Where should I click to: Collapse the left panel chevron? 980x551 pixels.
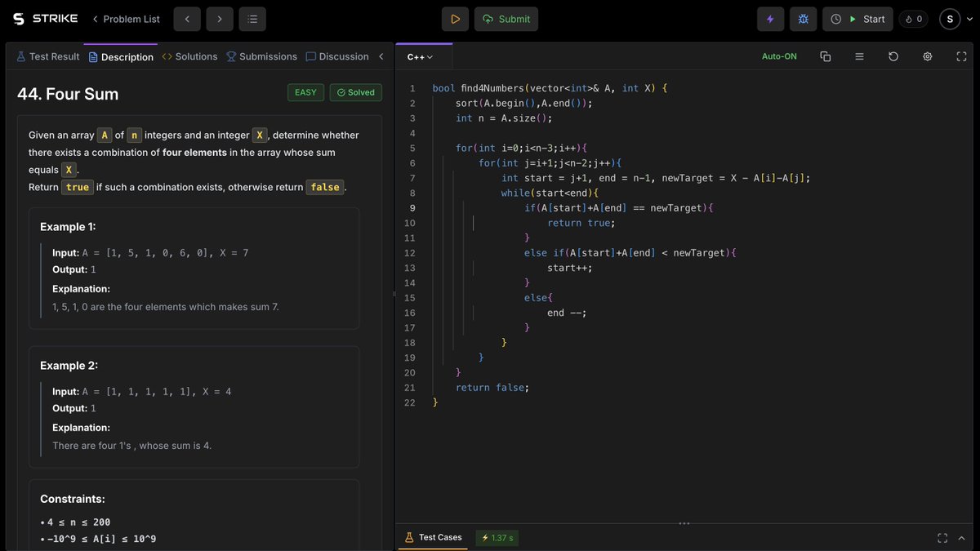[381, 56]
